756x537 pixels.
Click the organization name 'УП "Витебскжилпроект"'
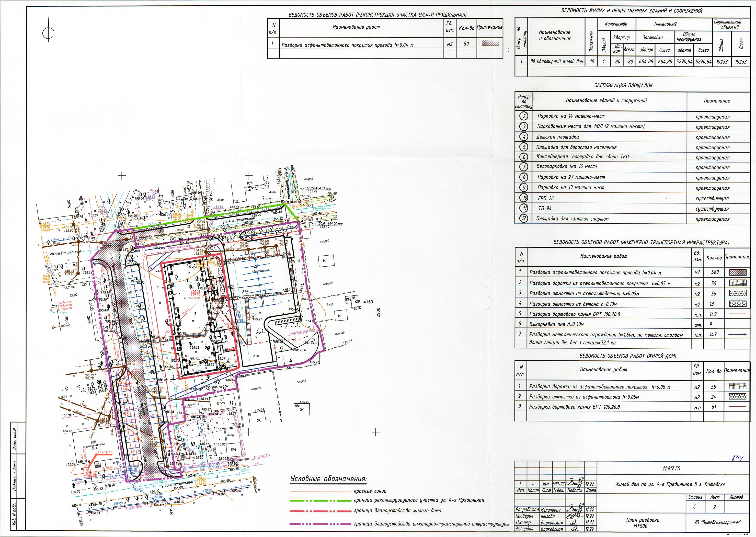[x=717, y=522]
